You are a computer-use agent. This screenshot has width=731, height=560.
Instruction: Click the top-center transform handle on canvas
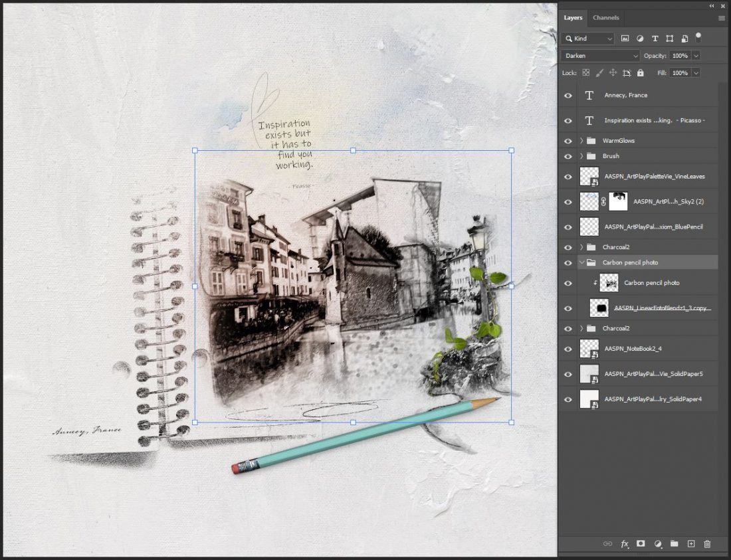click(x=353, y=151)
